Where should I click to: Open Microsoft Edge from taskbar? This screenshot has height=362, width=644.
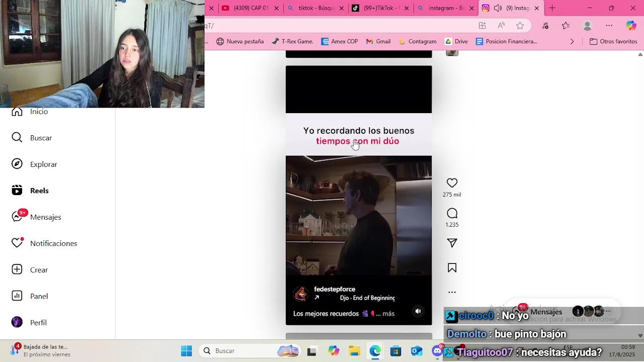(375, 351)
